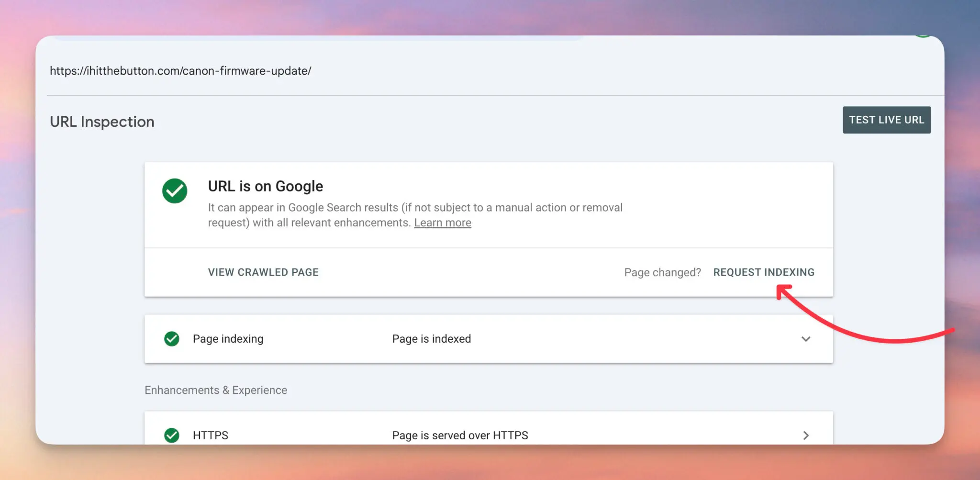Click the 'Page is indexed' status text
Image resolution: width=980 pixels, height=480 pixels.
point(432,339)
